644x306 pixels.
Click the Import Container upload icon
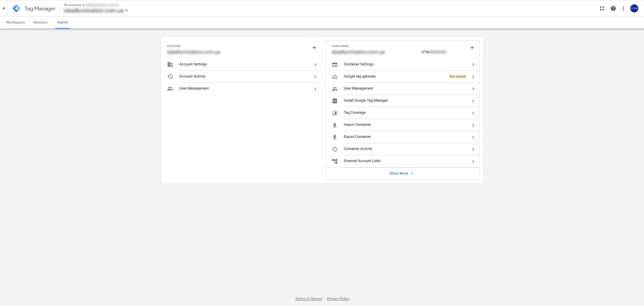click(x=335, y=125)
